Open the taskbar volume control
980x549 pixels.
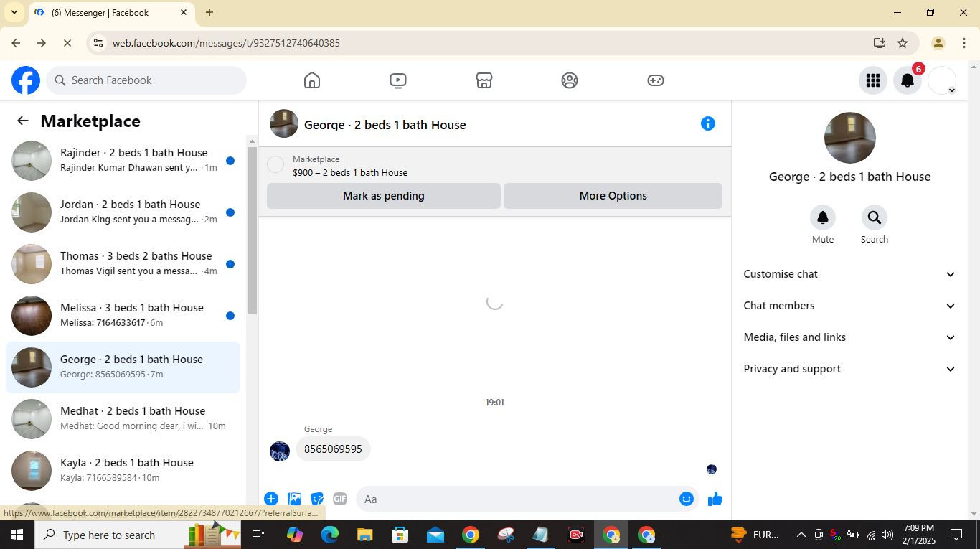[887, 535]
